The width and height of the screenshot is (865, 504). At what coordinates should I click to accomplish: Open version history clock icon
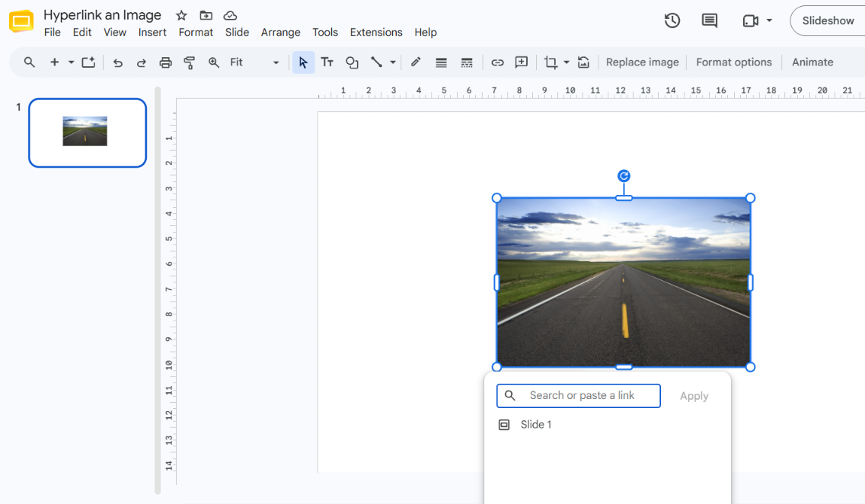(x=672, y=21)
